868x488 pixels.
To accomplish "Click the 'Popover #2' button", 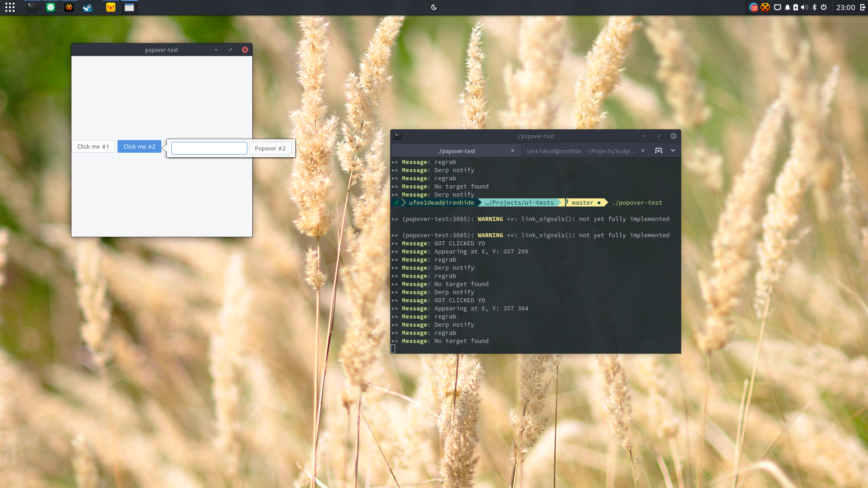I will click(x=270, y=148).
